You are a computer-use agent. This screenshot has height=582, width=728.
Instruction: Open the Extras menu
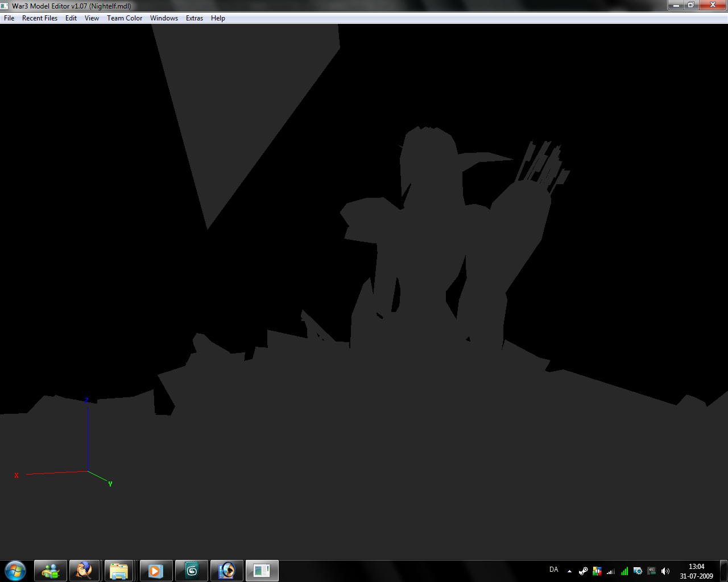click(x=195, y=18)
